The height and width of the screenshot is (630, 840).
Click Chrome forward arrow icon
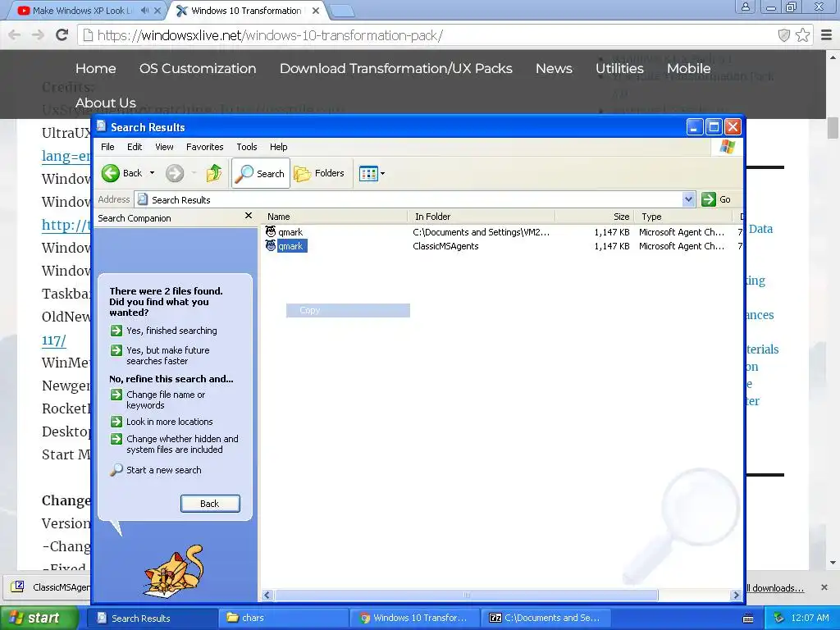38,35
